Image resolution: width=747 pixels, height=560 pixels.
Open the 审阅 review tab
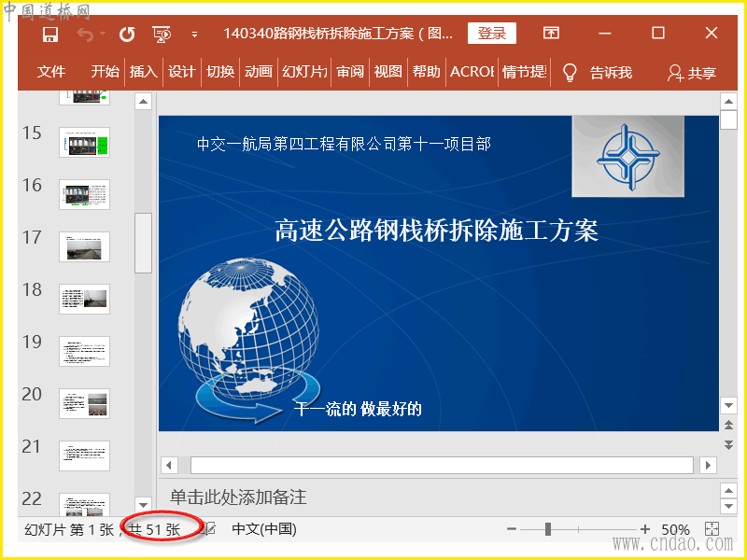(x=350, y=72)
